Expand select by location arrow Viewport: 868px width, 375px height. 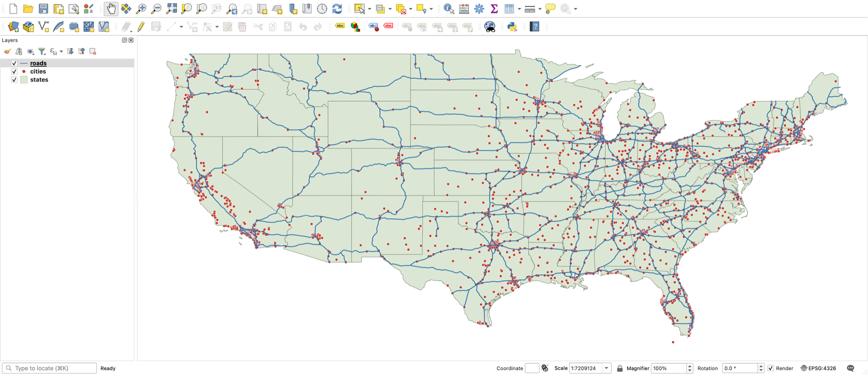point(431,9)
